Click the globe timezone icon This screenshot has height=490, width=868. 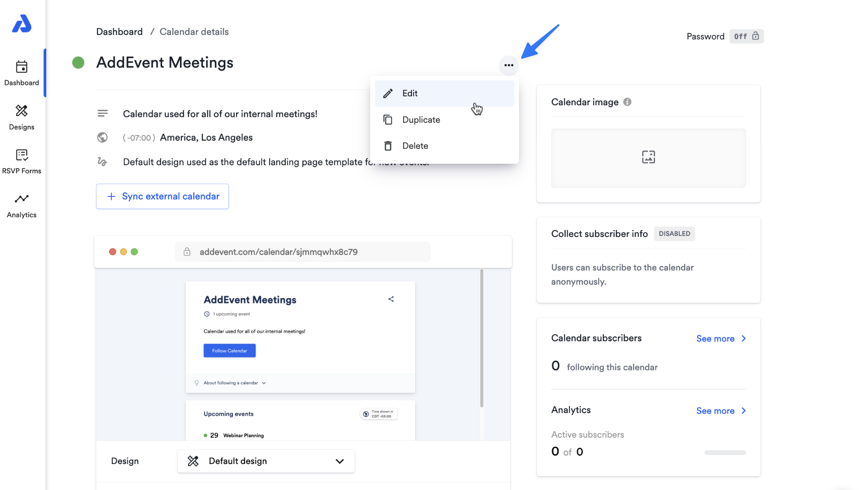pyautogui.click(x=102, y=137)
